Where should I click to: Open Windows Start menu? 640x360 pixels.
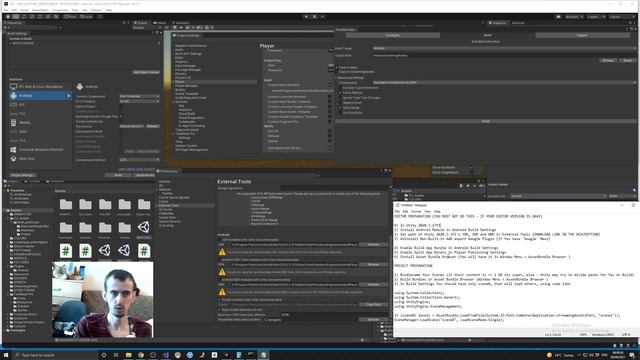(x=6, y=355)
